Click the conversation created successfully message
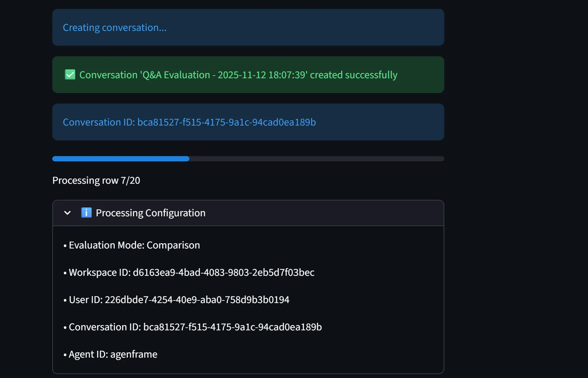588x378 pixels. click(238, 75)
